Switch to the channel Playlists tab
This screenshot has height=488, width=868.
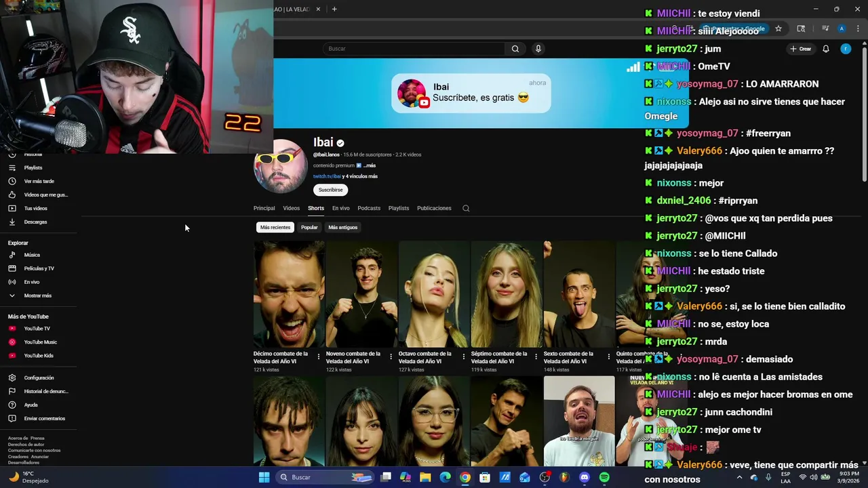coord(399,208)
